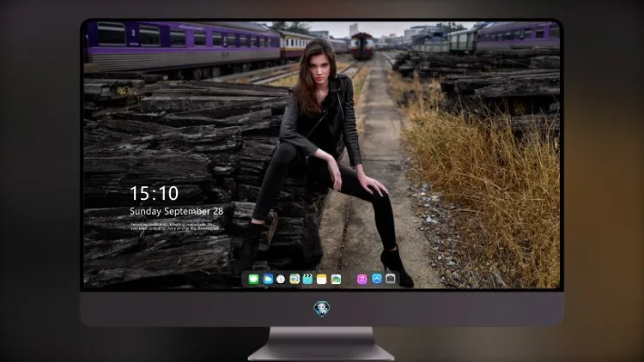
Task: Open the blue App Store icon
Action: [377, 279]
